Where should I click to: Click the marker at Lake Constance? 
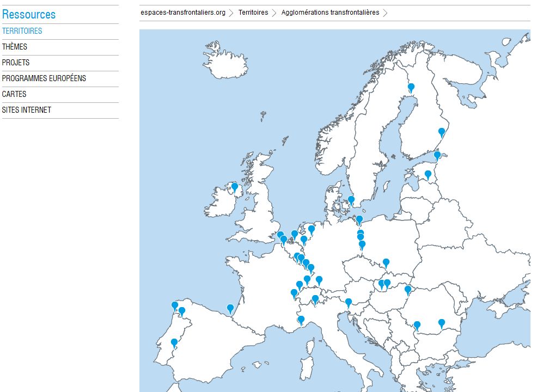pos(319,280)
